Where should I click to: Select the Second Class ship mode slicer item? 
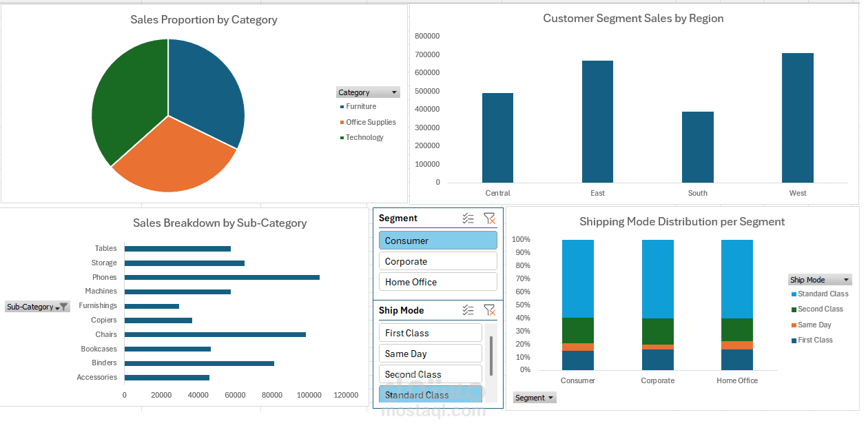(430, 374)
